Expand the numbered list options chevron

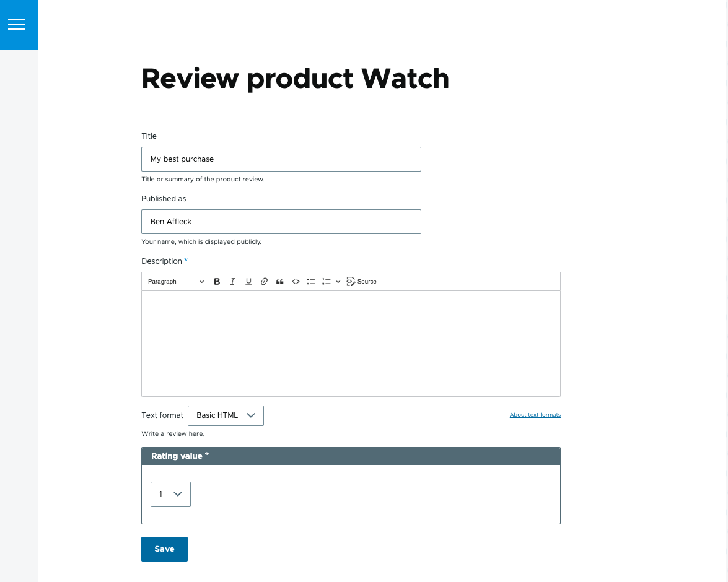click(338, 281)
